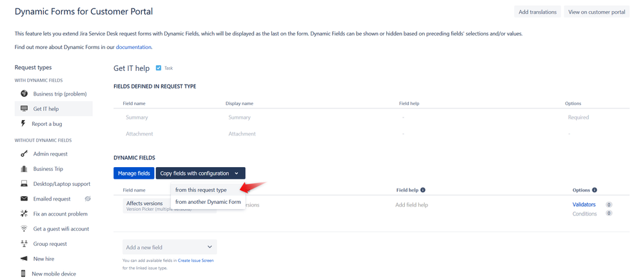Click the building icon for Business Trip

coord(24,168)
